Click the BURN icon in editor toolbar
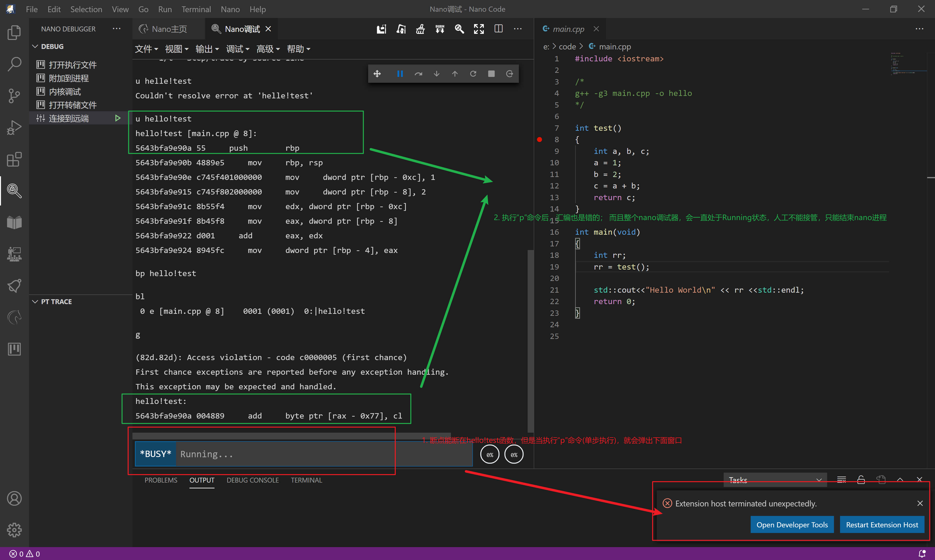935x560 pixels. point(439,29)
